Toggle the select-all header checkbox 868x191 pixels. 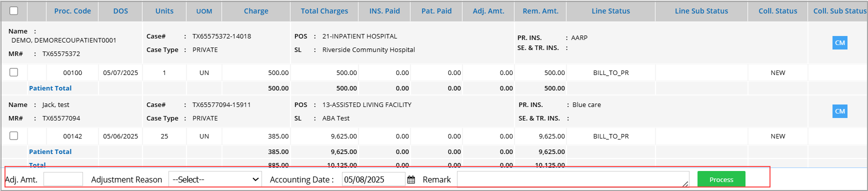pos(14,11)
